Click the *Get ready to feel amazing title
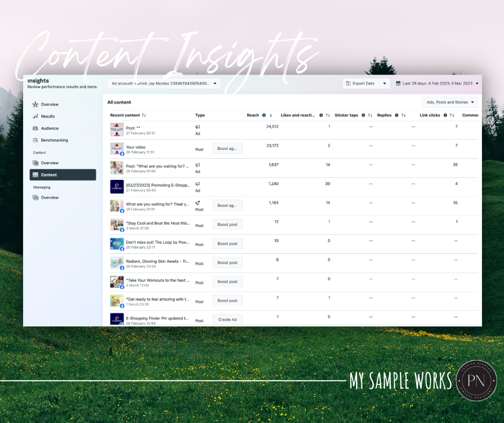Image resolution: width=504 pixels, height=423 pixels. [x=157, y=299]
